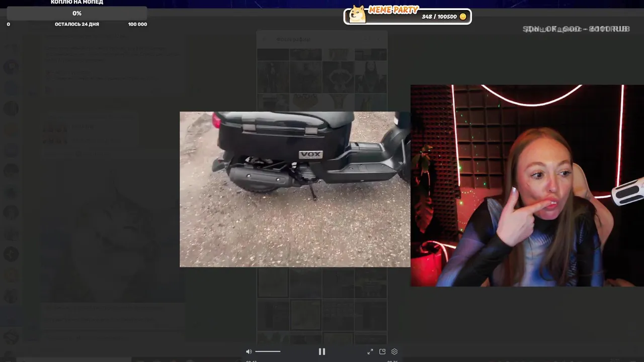Adjust the video volume slider

point(268,351)
